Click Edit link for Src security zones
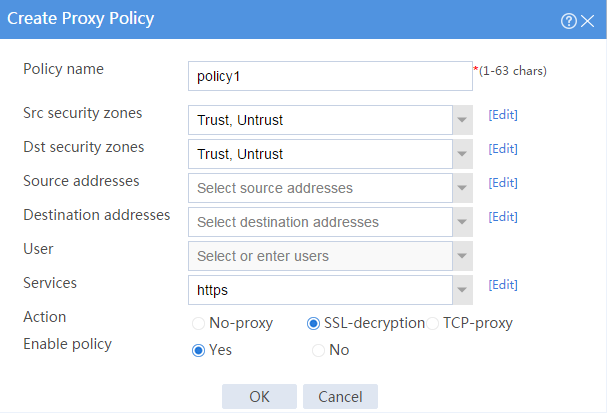The image size is (607, 413). click(503, 115)
